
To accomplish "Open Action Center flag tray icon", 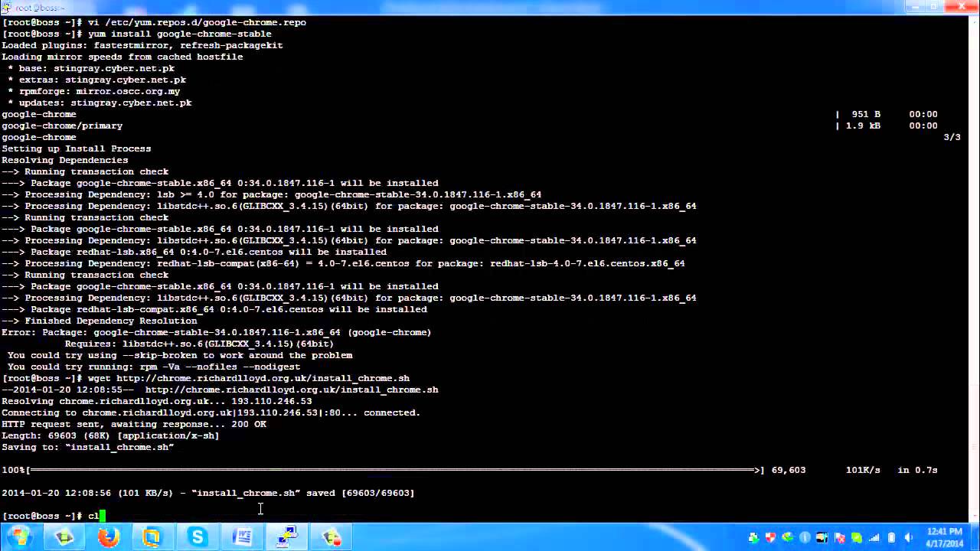I will pyautogui.click(x=840, y=537).
